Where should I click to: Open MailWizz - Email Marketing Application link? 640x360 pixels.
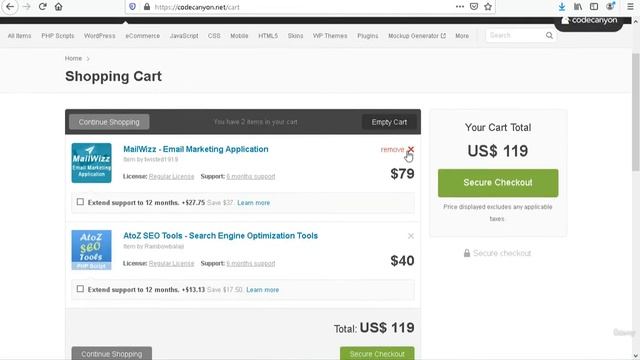click(x=196, y=149)
